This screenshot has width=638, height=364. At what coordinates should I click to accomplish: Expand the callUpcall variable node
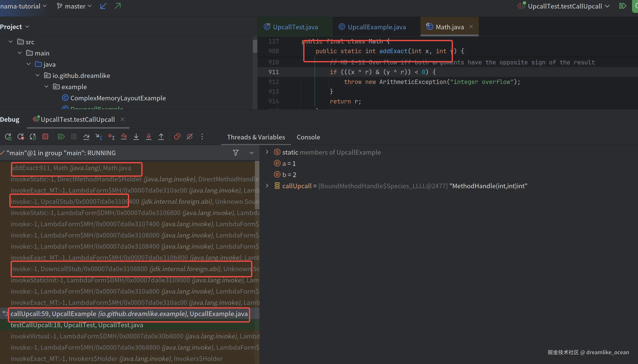(x=267, y=186)
